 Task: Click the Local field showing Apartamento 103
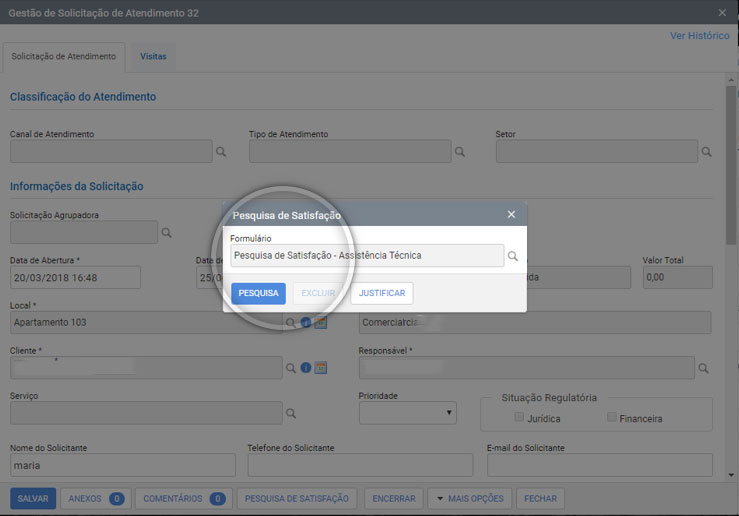point(146,323)
